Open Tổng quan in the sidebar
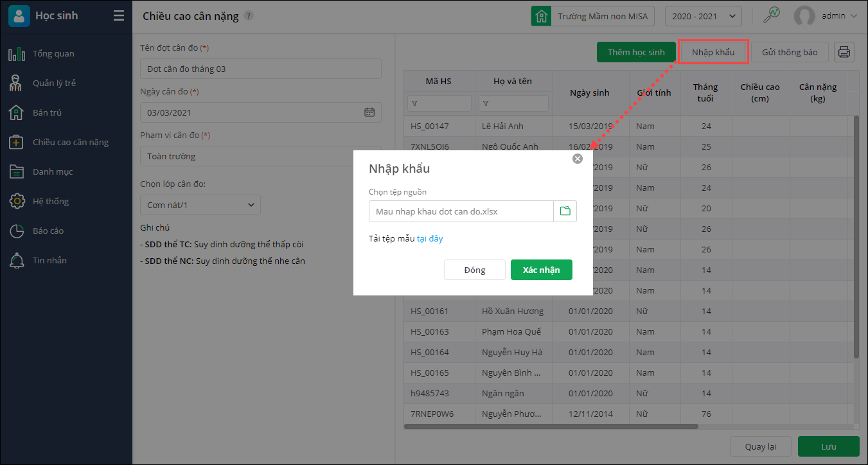The height and width of the screenshot is (465, 868). (53, 54)
